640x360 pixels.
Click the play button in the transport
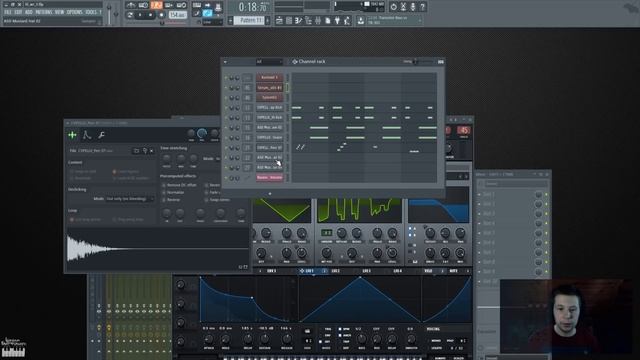[140, 14]
